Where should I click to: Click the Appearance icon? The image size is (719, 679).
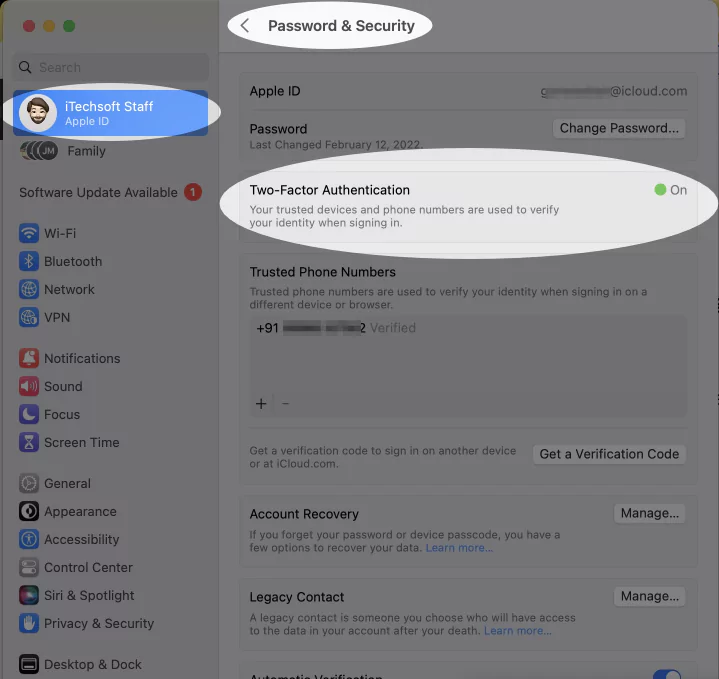[28, 511]
